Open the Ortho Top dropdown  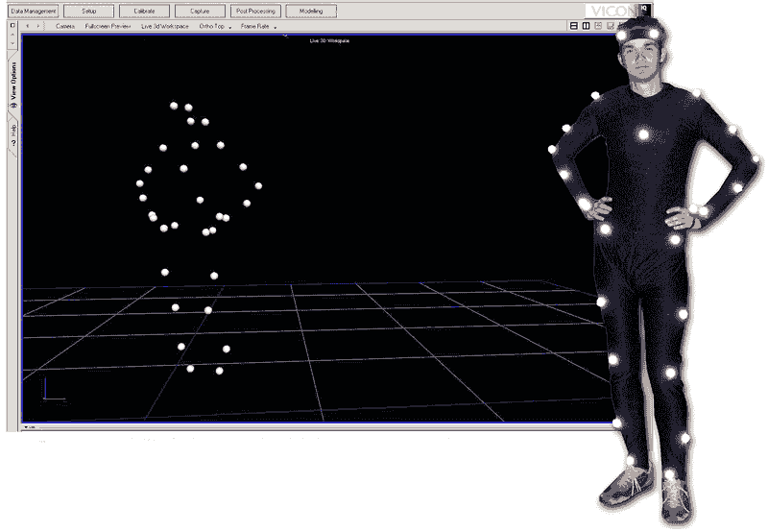[x=215, y=27]
